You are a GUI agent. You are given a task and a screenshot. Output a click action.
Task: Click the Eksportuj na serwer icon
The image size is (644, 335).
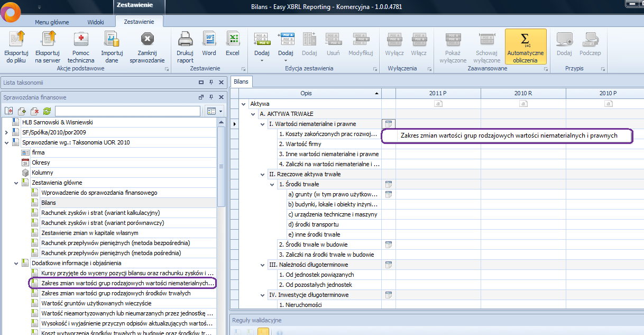tap(48, 39)
